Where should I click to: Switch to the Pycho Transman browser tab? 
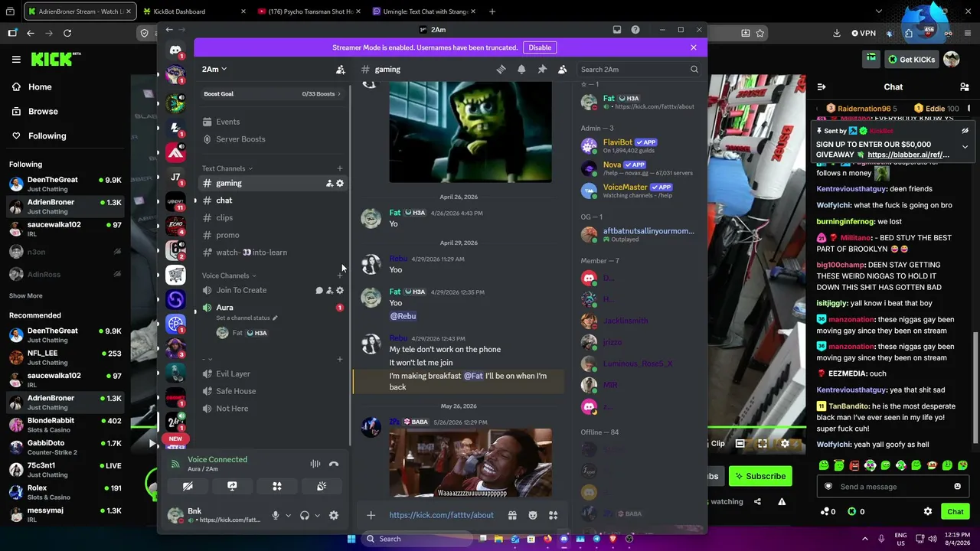click(310, 11)
